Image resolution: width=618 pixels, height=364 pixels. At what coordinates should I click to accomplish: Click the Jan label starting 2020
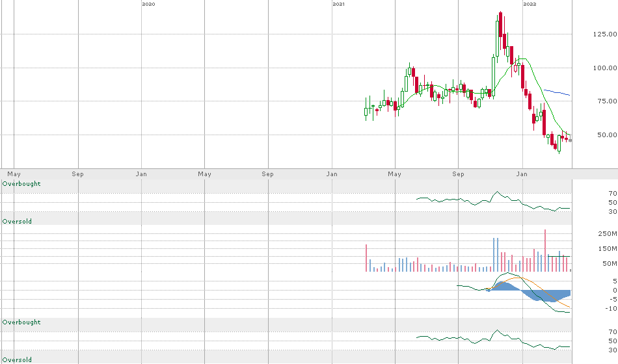coord(141,174)
